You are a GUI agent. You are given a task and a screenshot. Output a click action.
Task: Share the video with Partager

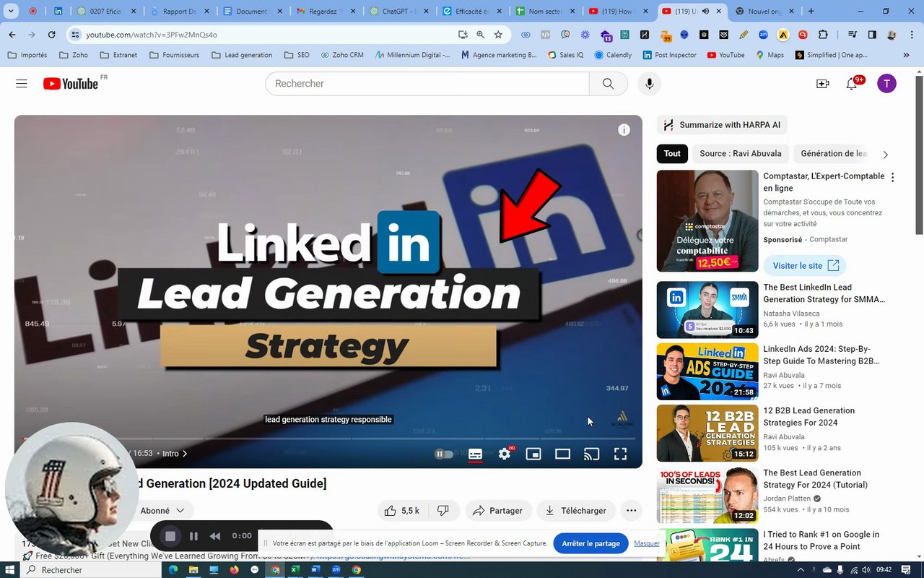tap(498, 511)
